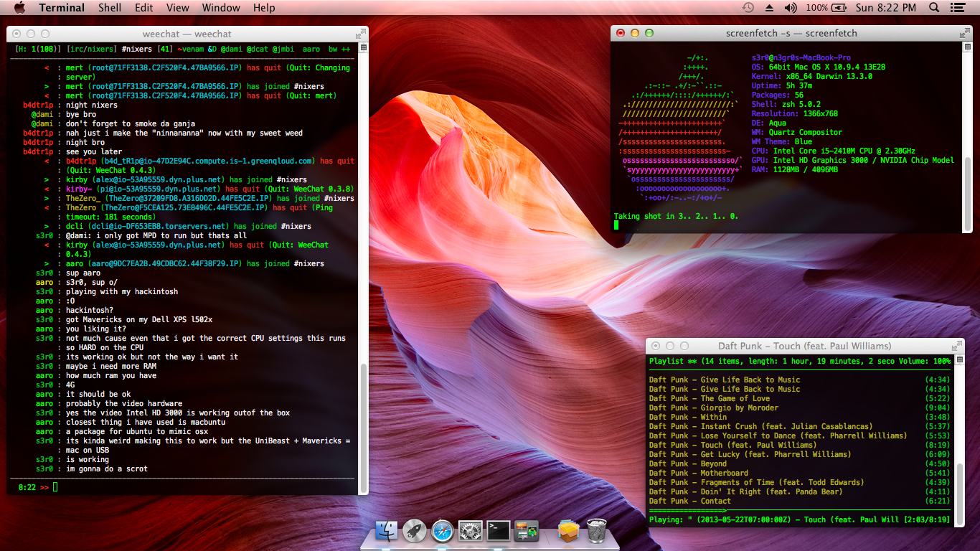The image size is (980, 551).
Task: Open Spotlight search magnifier
Action: point(934,8)
